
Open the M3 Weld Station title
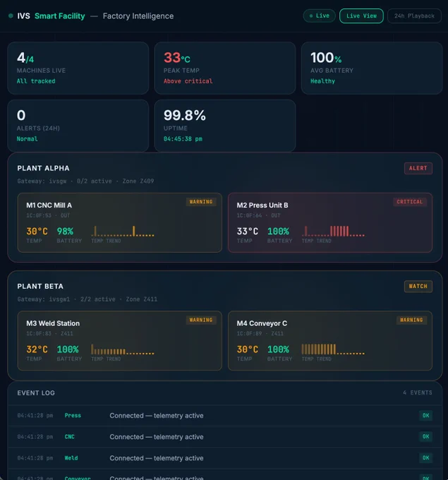click(x=53, y=323)
